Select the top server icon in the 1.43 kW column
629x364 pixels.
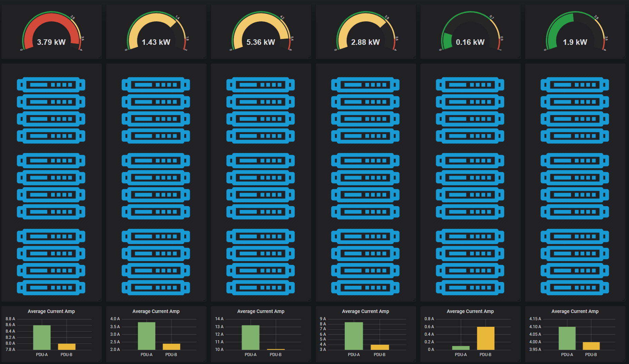click(x=156, y=84)
